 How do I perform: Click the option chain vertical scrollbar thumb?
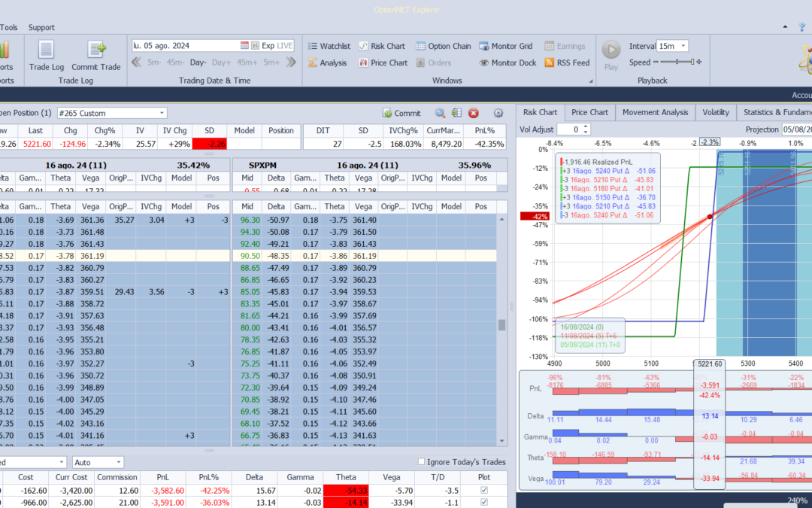click(501, 325)
